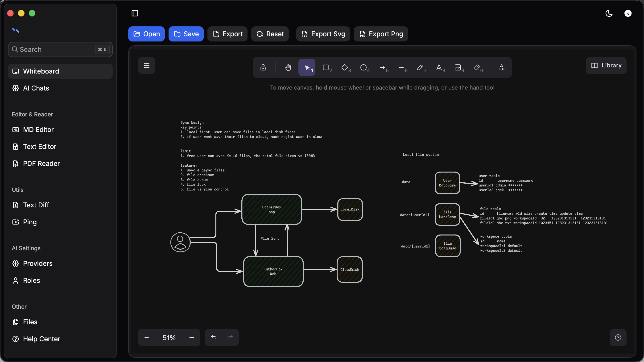Viewport: 644px width, 362px height.
Task: Choose the Insert image tool
Action: [x=458, y=67]
